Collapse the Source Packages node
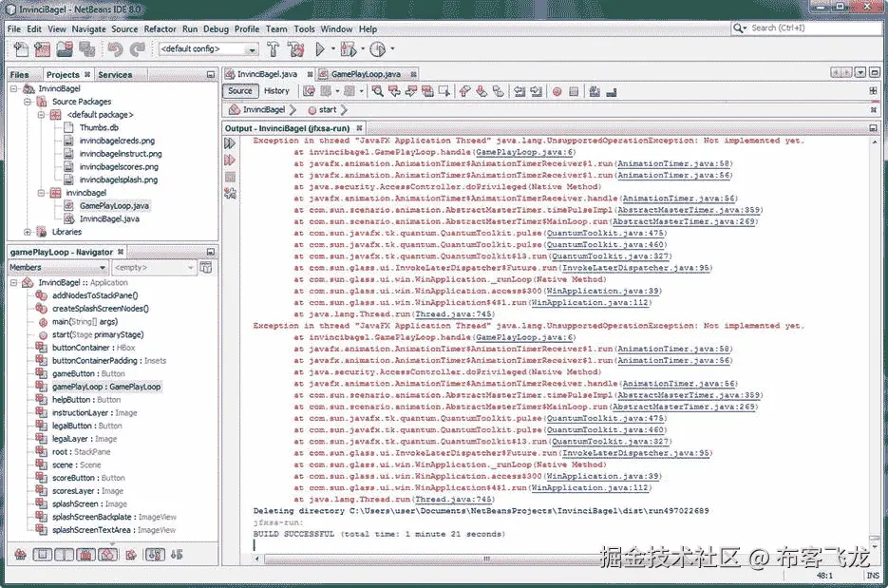 point(28,102)
